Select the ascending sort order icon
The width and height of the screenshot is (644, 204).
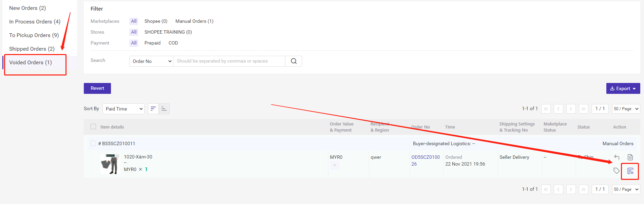[x=164, y=109]
